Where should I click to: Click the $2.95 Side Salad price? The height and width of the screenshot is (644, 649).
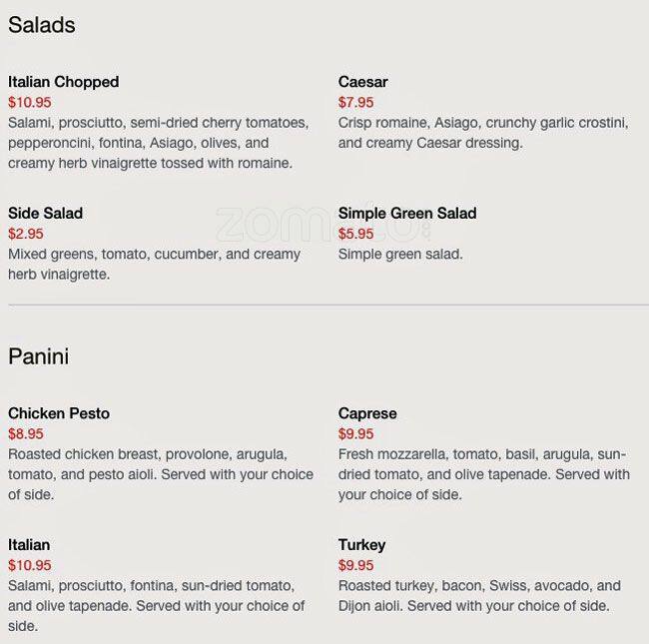coord(26,234)
